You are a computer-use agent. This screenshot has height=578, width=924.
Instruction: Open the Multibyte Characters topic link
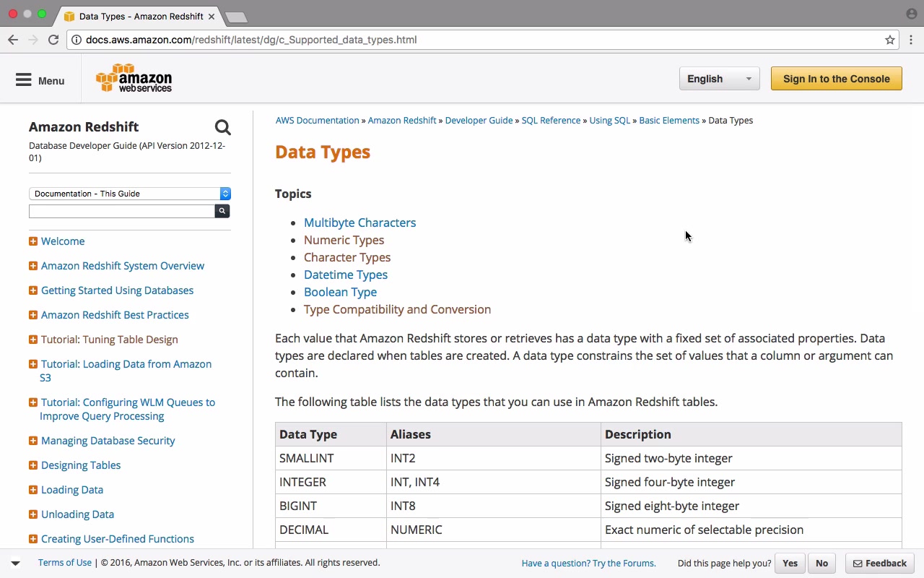pyautogui.click(x=359, y=223)
